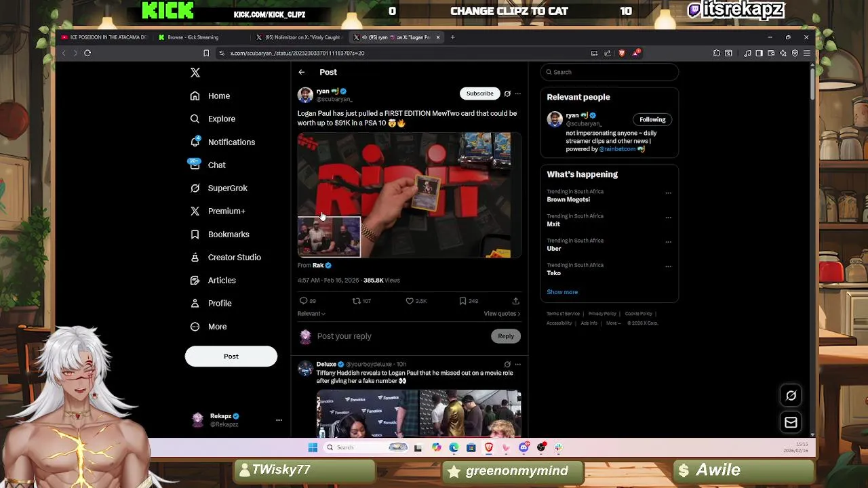The width and height of the screenshot is (868, 488).
Task: Open Brown Mogotsi trending topic
Action: click(x=568, y=200)
